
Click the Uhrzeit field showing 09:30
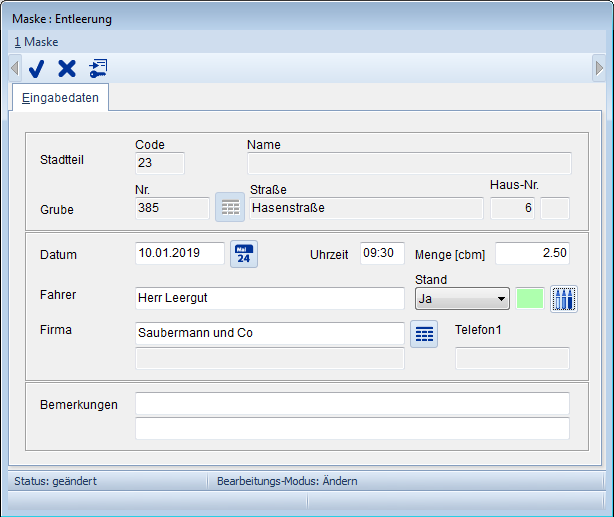coord(382,254)
